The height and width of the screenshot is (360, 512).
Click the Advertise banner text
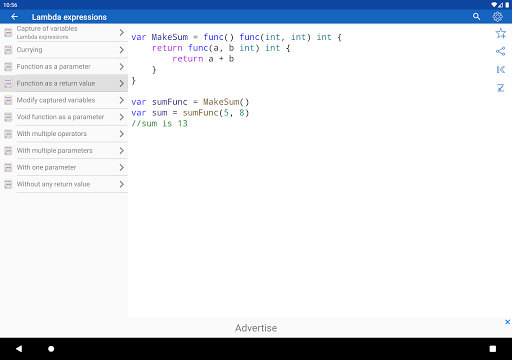click(x=256, y=328)
